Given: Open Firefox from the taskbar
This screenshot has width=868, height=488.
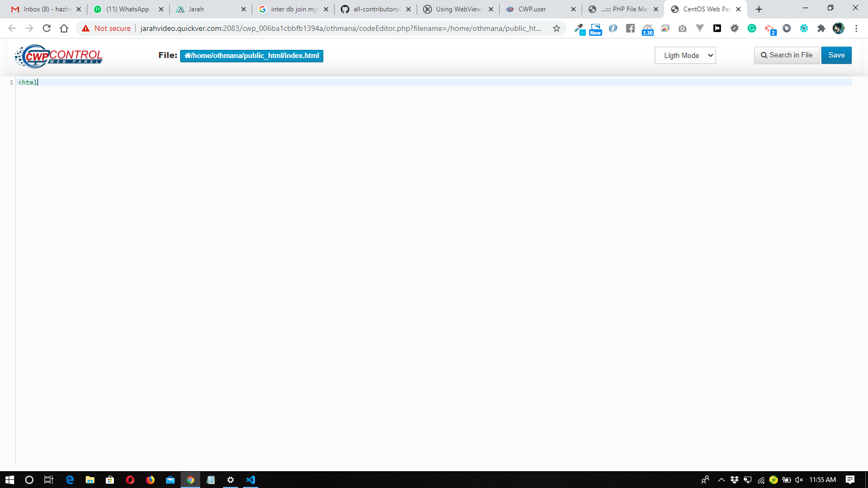Looking at the screenshot, I should click(x=150, y=480).
